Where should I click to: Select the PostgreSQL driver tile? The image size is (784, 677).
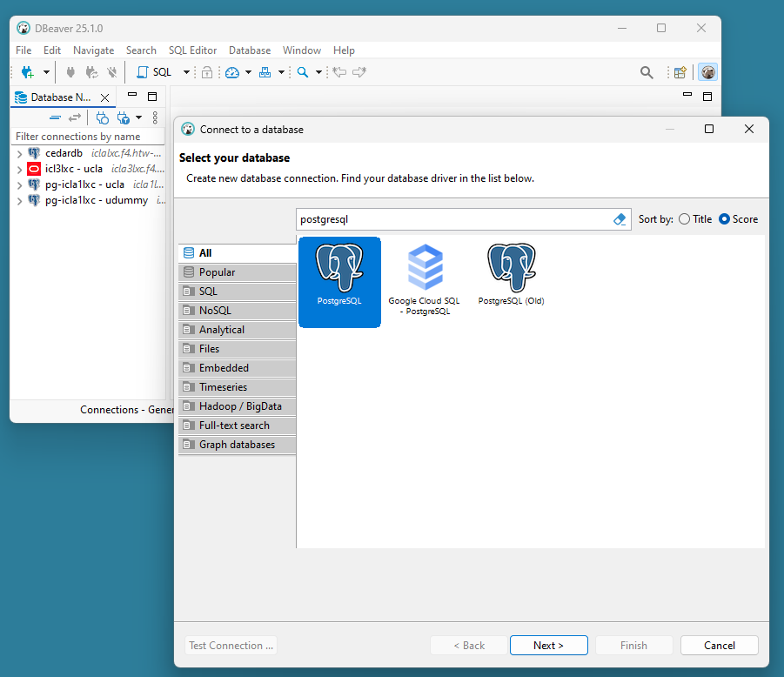[339, 282]
